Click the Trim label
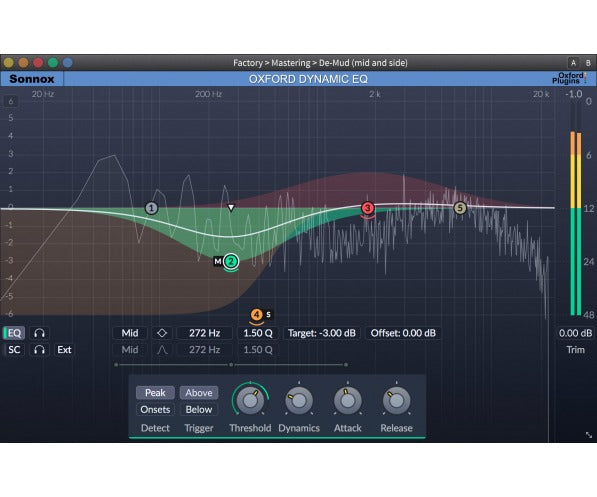Image resolution: width=597 pixels, height=497 pixels. [x=575, y=350]
